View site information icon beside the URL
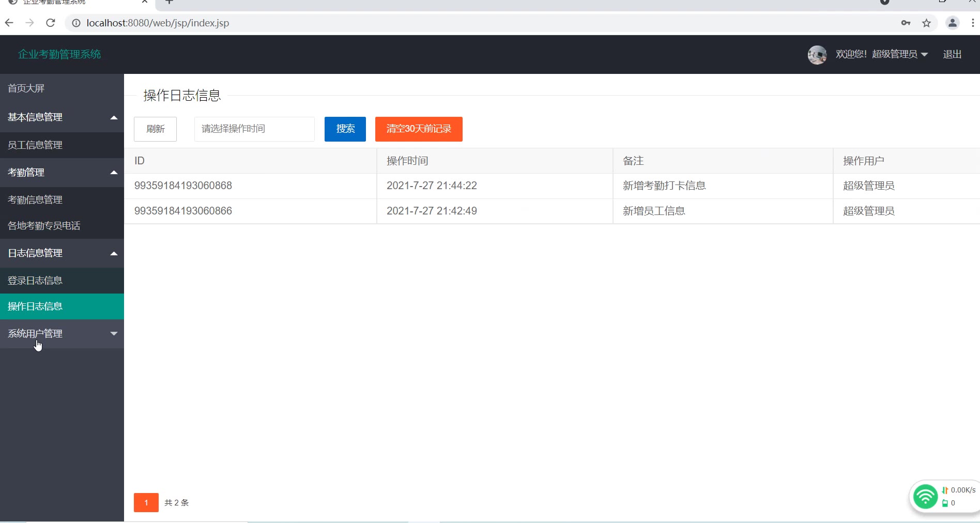This screenshot has height=523, width=980. [x=76, y=23]
